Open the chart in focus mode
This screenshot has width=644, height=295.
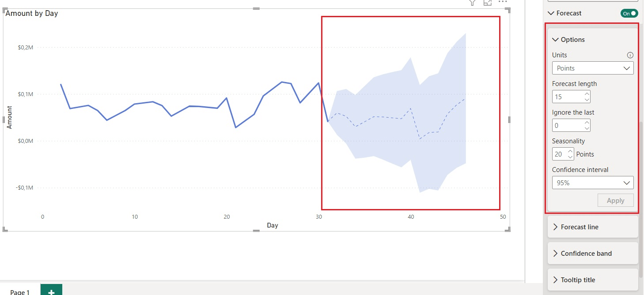[487, 3]
